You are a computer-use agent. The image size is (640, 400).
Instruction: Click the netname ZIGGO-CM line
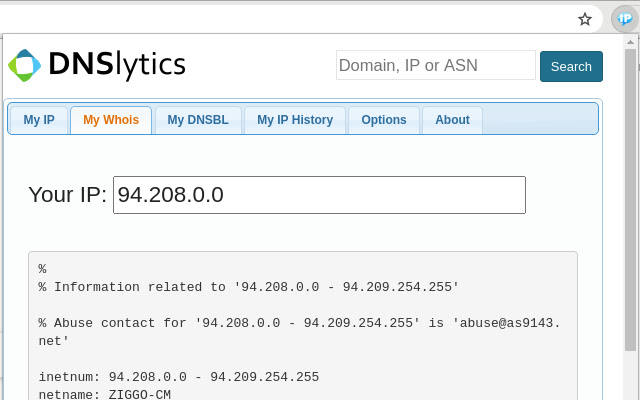(104, 394)
